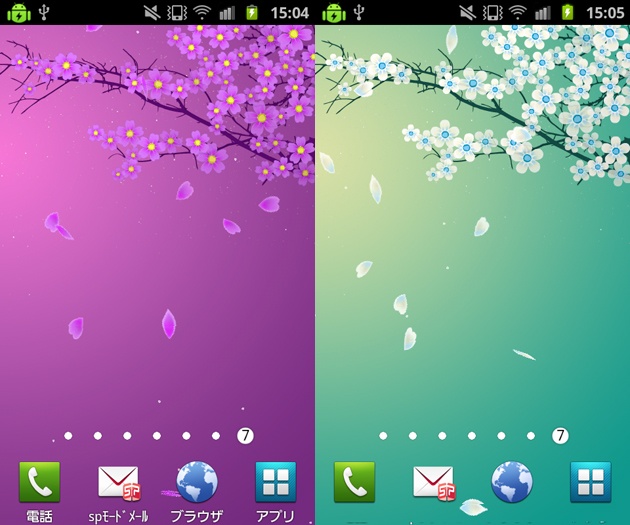Open mail envelope icon on teal wallpaper screen
Viewport: 630px width, 525px height.
click(x=433, y=482)
